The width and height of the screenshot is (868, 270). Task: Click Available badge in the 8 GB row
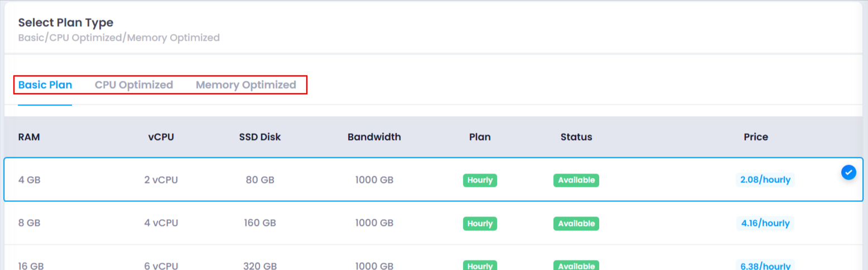576,223
